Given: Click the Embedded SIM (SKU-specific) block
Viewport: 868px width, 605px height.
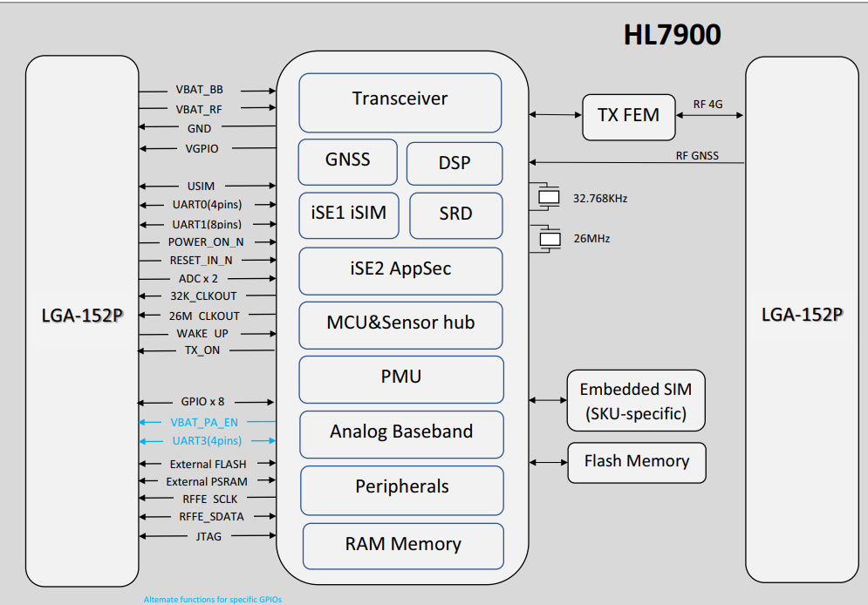Looking at the screenshot, I should [636, 400].
